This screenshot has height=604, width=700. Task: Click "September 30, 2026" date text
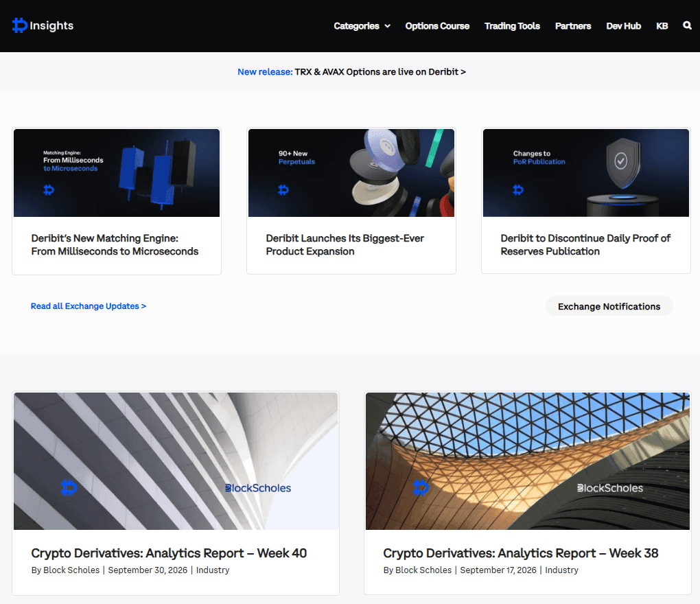coord(148,570)
